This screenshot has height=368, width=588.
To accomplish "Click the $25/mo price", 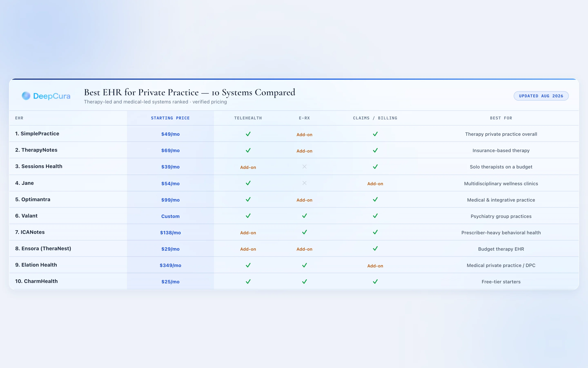I will (x=170, y=282).
